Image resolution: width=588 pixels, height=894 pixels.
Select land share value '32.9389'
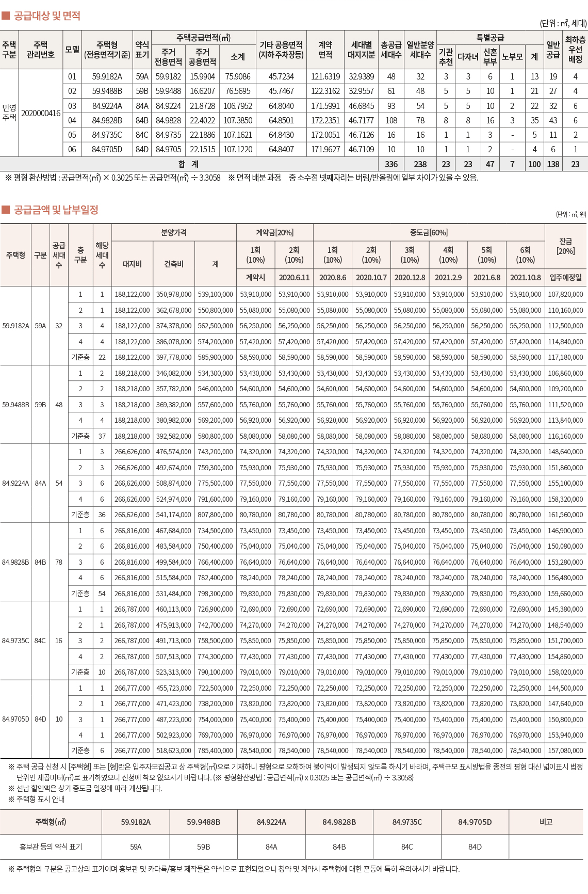(362, 76)
